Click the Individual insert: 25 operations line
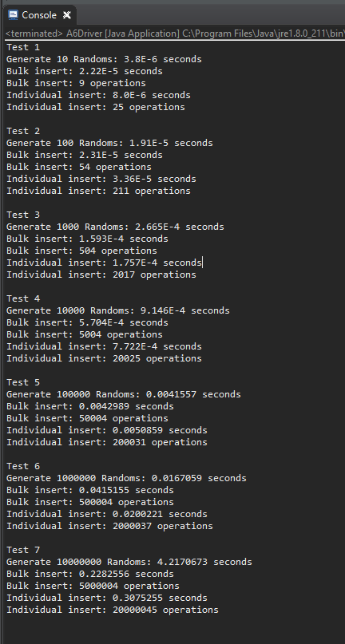The image size is (345, 644). tap(96, 107)
